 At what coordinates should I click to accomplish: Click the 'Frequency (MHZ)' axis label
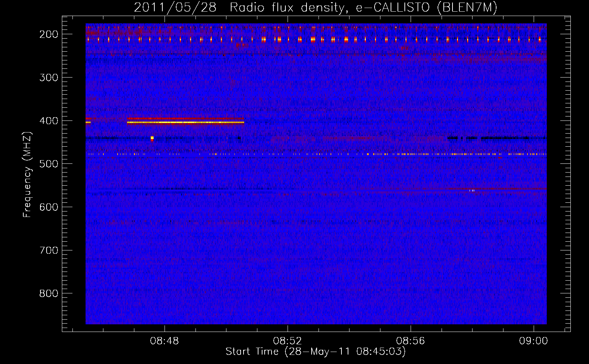[x=27, y=175]
